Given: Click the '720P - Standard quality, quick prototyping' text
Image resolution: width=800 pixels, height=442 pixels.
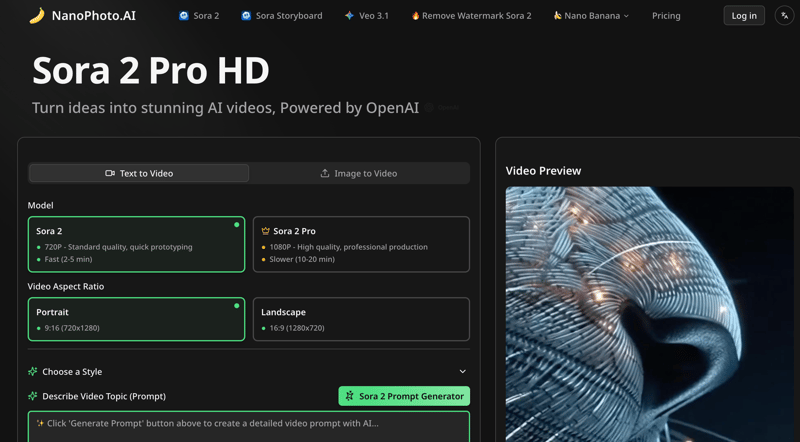Looking at the screenshot, I should [118, 247].
